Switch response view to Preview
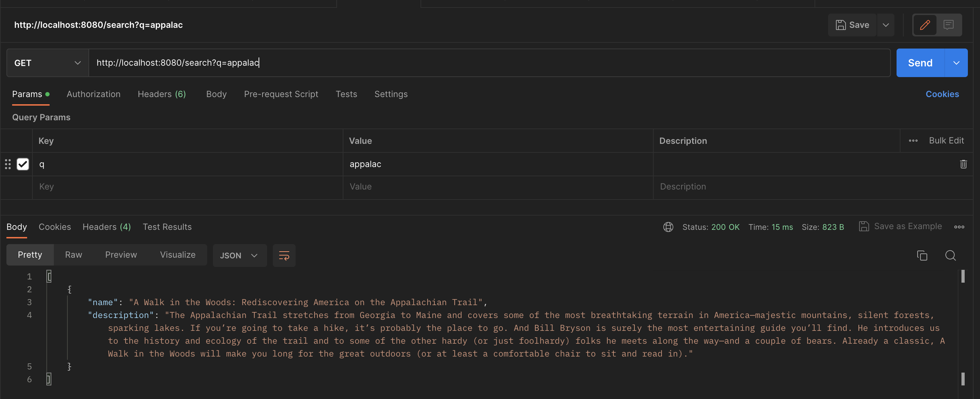Viewport: 980px width, 399px height. pos(121,255)
